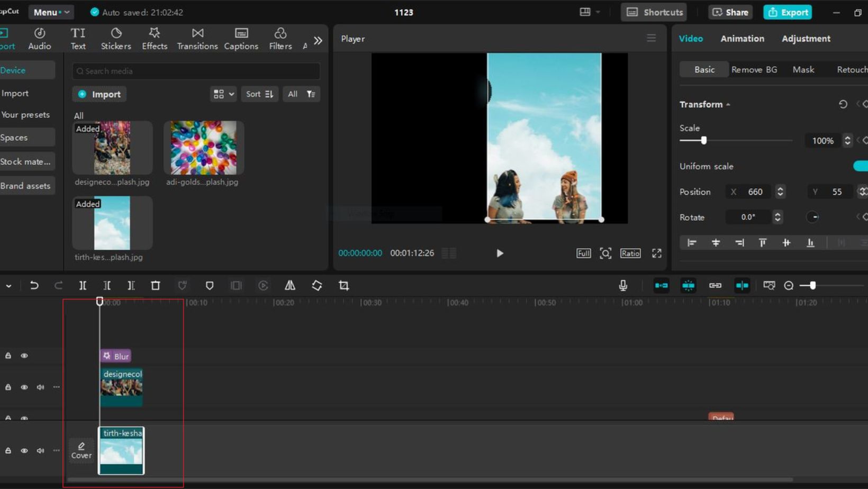Click the Undo arrow in timeline toolbar
Viewport: 868px width, 489px height.
[x=34, y=286]
